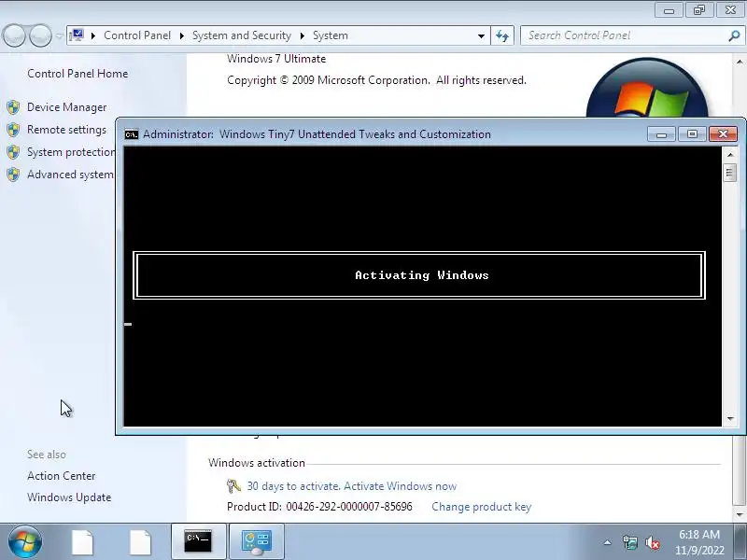Viewport: 747px width, 560px height.
Task: Switch to Control Panel taskbar button
Action: [257, 541]
